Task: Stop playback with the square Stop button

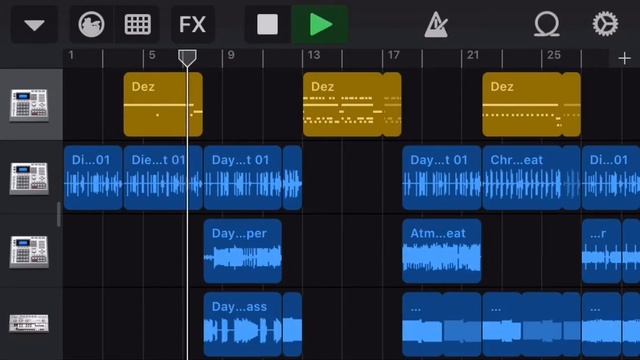Action: coord(267,24)
